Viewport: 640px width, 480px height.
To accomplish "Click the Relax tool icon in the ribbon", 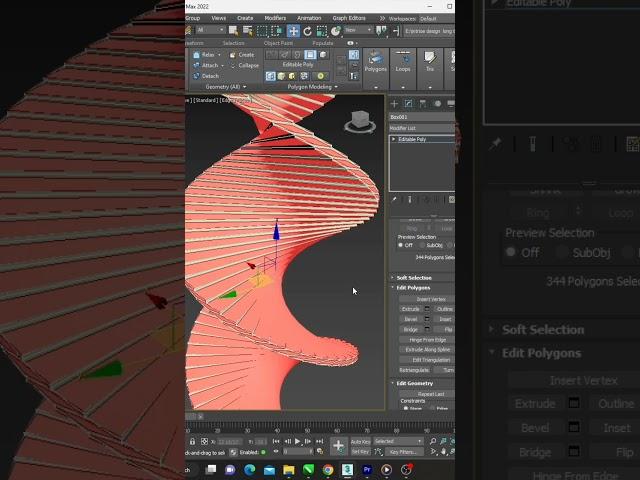I will [197, 55].
